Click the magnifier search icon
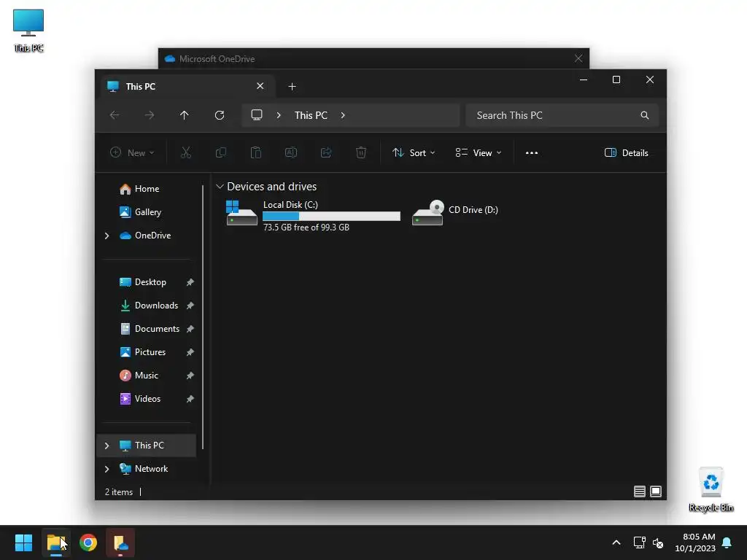 (x=645, y=115)
